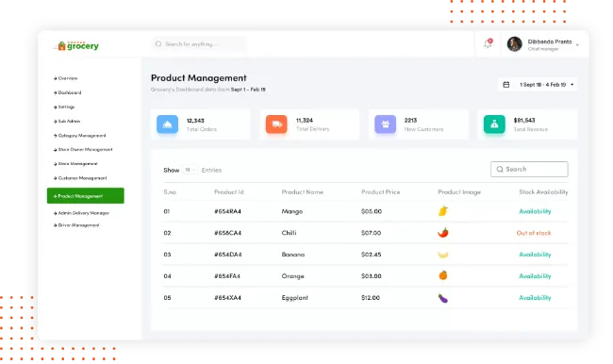Click Availability status for Mango

click(x=535, y=211)
